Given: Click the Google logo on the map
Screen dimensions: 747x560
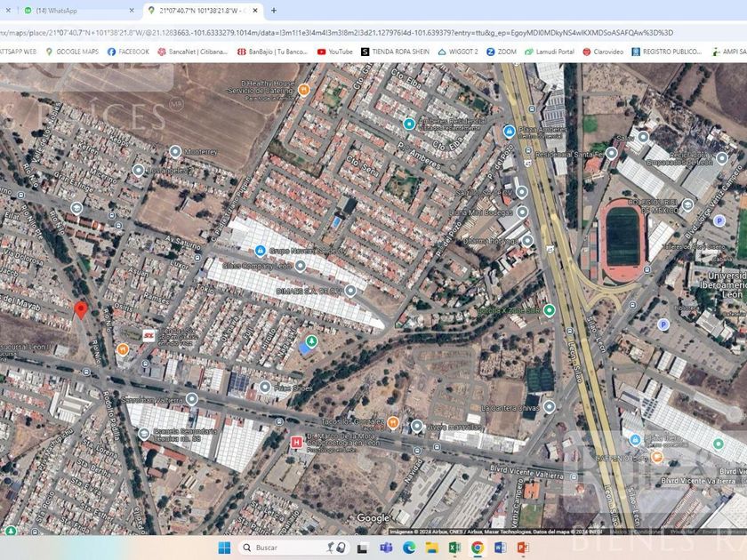Looking at the screenshot, I should (x=373, y=518).
